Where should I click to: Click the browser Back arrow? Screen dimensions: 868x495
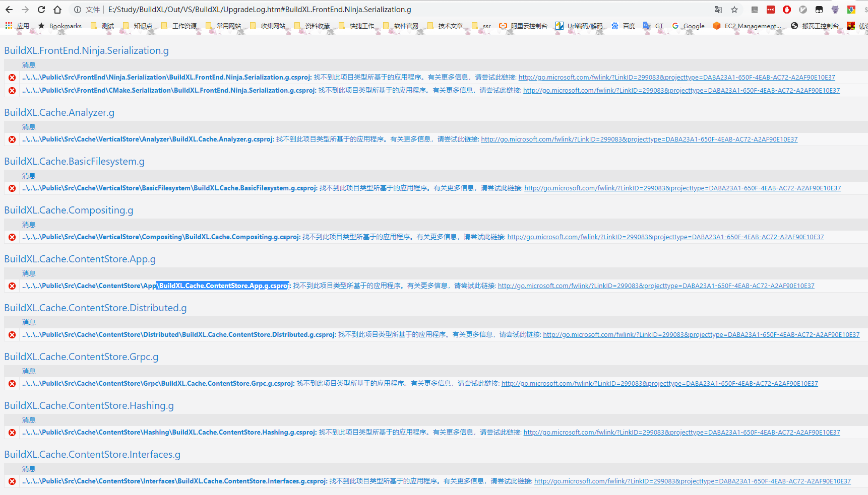click(9, 9)
